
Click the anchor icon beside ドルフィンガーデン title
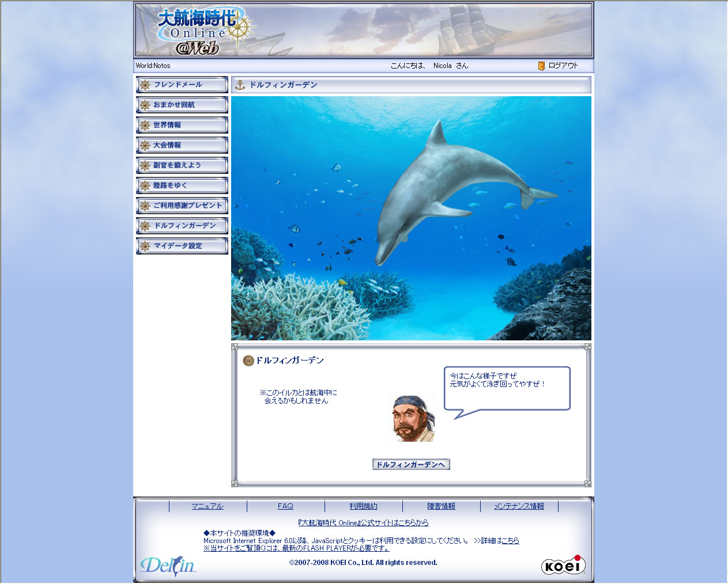click(x=240, y=85)
